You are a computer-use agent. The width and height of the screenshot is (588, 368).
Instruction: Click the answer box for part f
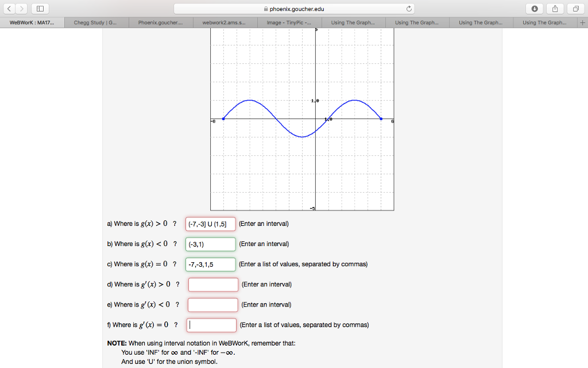(x=211, y=325)
